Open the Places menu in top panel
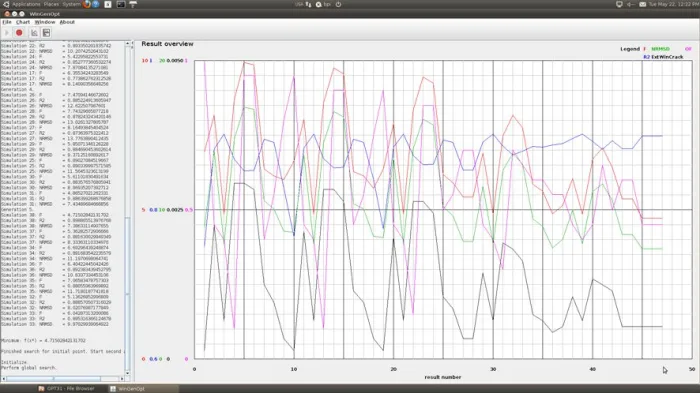The width and height of the screenshot is (700, 393). click(x=51, y=4)
